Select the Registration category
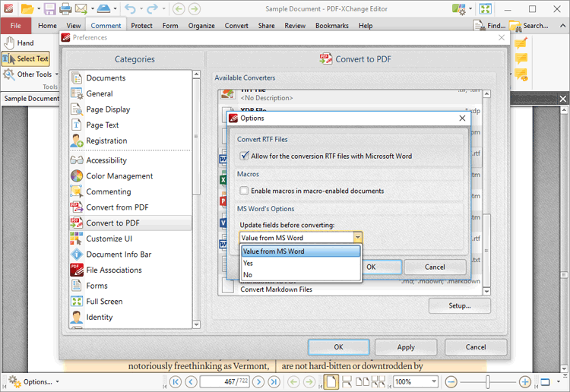Image resolution: width=570 pixels, height=392 pixels. [x=130, y=141]
